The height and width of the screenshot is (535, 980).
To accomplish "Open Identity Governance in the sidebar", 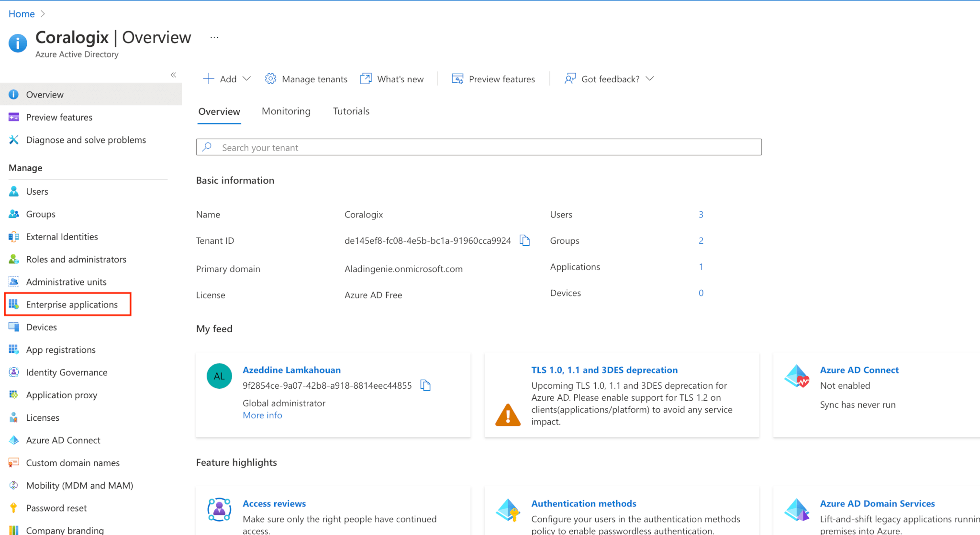I will pyautogui.click(x=67, y=372).
